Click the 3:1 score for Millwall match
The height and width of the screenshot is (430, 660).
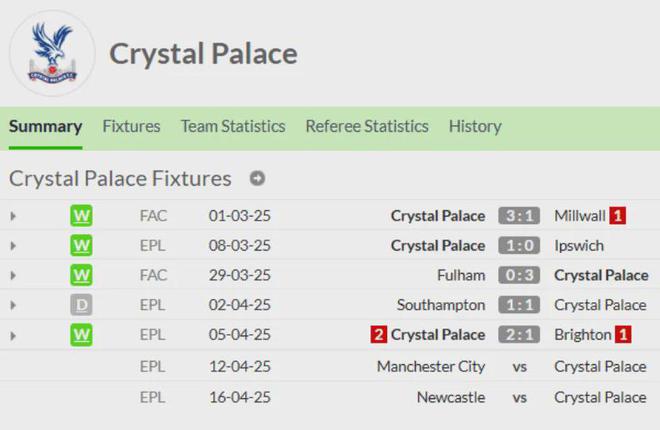(519, 216)
